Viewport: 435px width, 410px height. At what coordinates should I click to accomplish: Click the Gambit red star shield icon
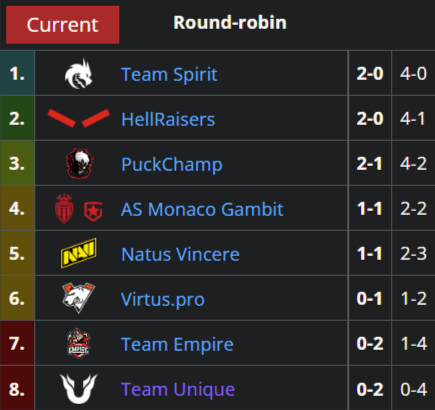pyautogui.click(x=93, y=211)
